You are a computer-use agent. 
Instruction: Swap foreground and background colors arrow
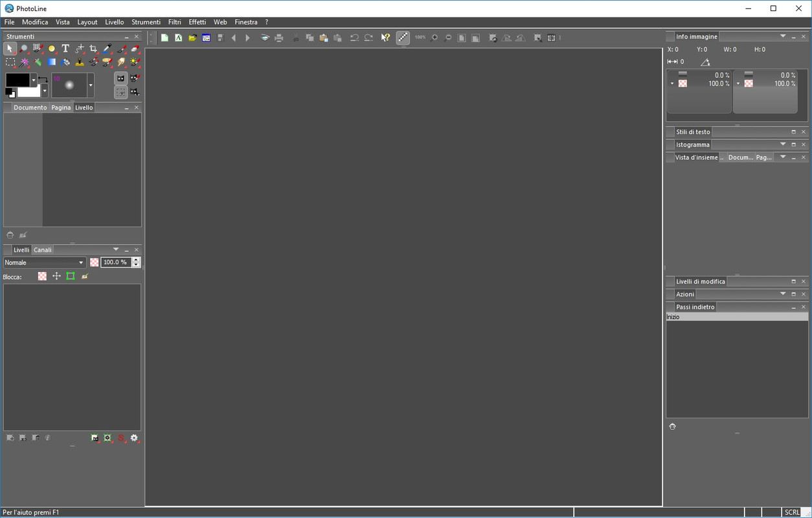tap(43, 80)
